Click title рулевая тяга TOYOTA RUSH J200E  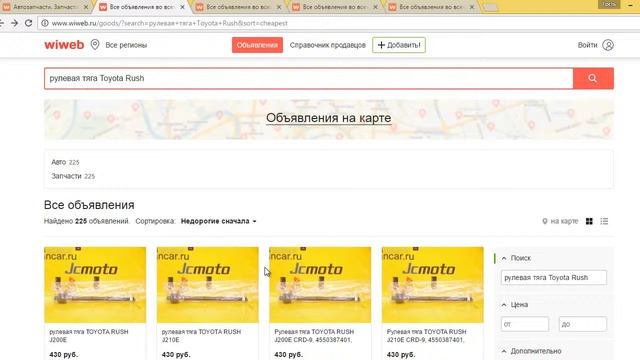(89, 336)
